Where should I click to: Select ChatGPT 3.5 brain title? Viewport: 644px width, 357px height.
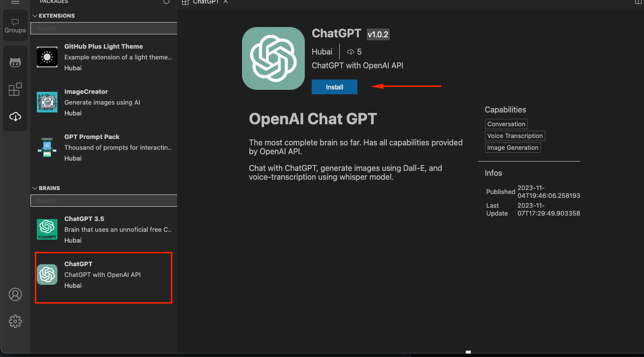pyautogui.click(x=84, y=219)
